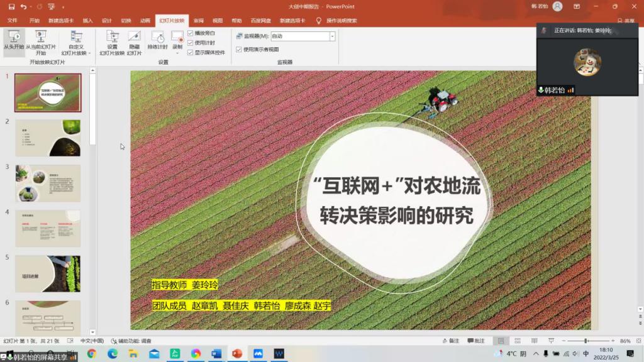Disable 使用演示者视图 checkbox
The image size is (644, 362).
(x=238, y=49)
